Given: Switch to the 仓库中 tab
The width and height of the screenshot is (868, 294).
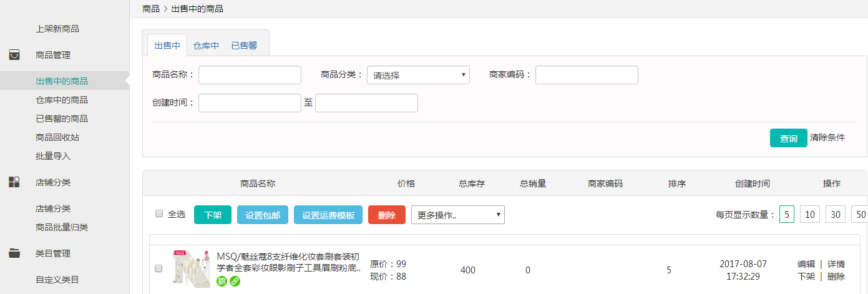Looking at the screenshot, I should (206, 46).
